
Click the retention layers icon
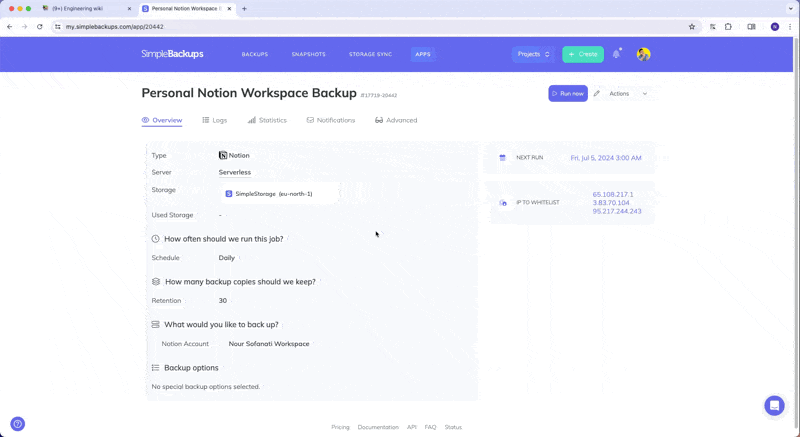(x=156, y=281)
